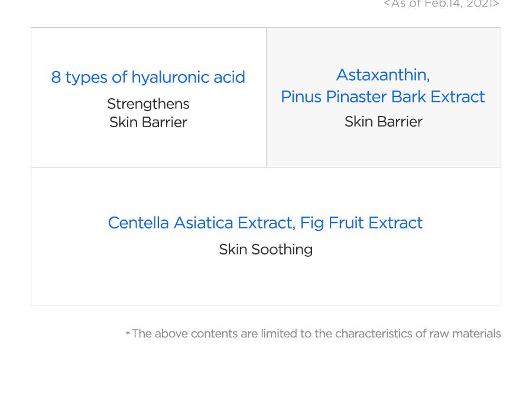This screenshot has width=532, height=419.
Task: Click the "Astaxanthin," blue heading
Action: point(383,75)
